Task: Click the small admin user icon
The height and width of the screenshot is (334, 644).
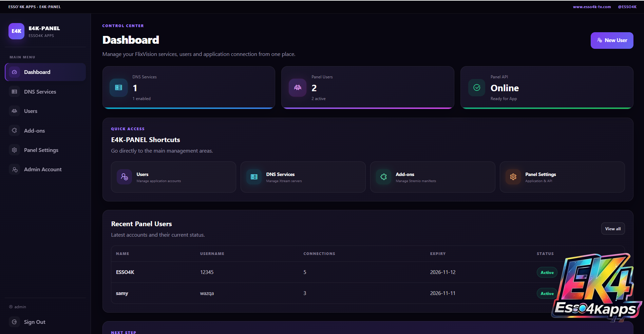Action: pos(11,307)
